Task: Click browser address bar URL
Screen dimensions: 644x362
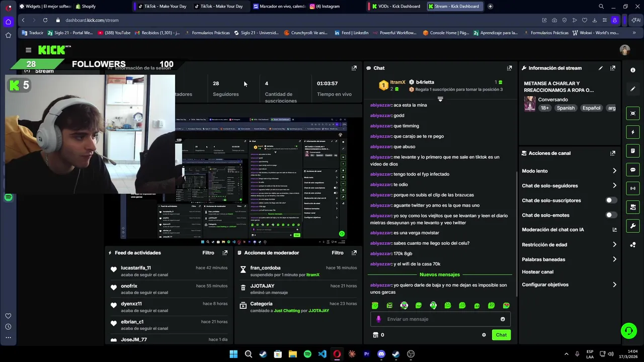Action: (x=92, y=20)
